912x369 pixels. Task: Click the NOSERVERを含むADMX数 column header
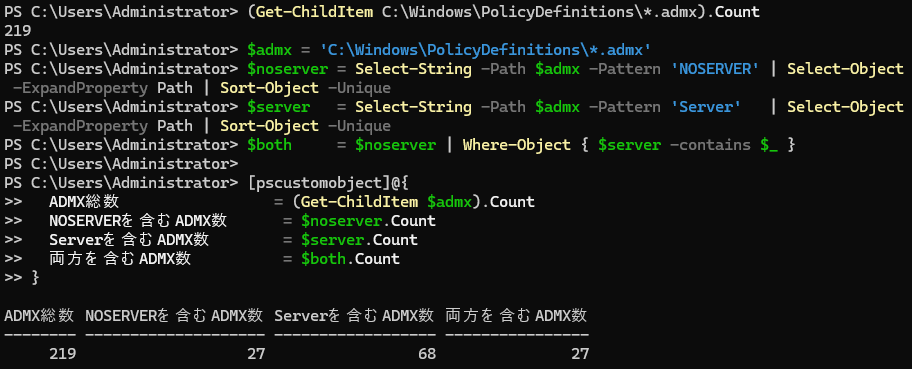[174, 316]
